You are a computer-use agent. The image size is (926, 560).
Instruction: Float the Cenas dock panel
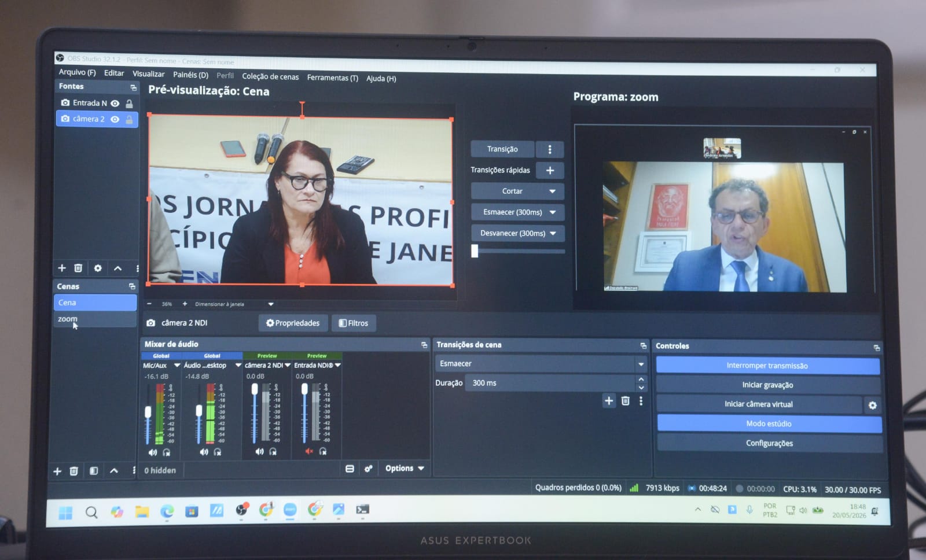pos(132,286)
